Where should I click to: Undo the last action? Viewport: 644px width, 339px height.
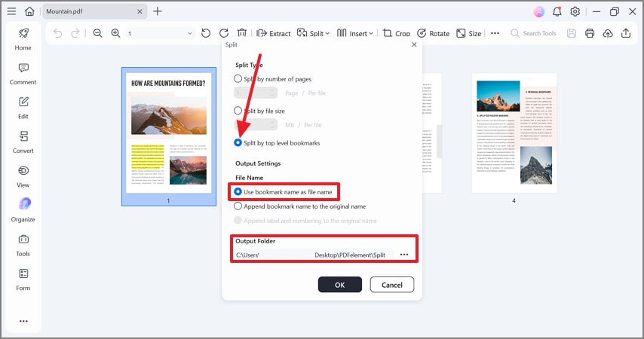57,33
